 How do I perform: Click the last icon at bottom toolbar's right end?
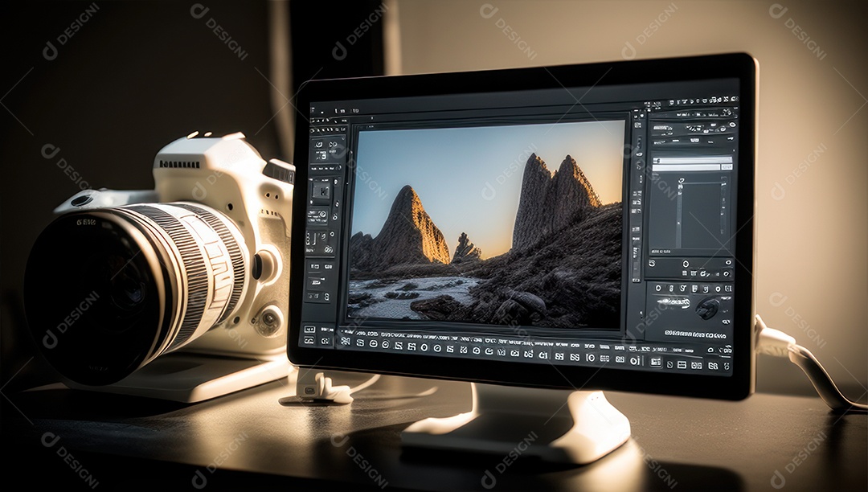tap(727, 367)
